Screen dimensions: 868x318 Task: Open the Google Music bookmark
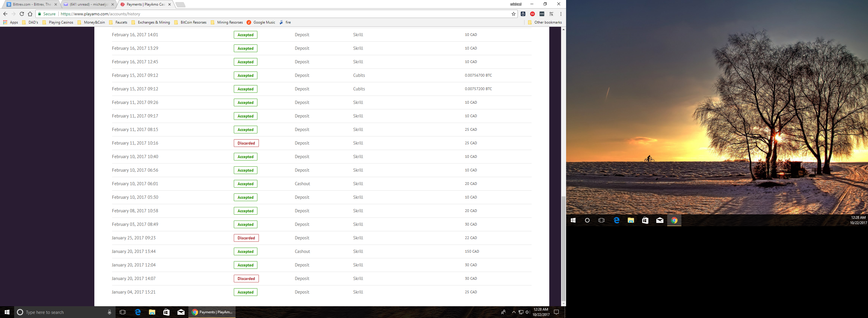(261, 22)
